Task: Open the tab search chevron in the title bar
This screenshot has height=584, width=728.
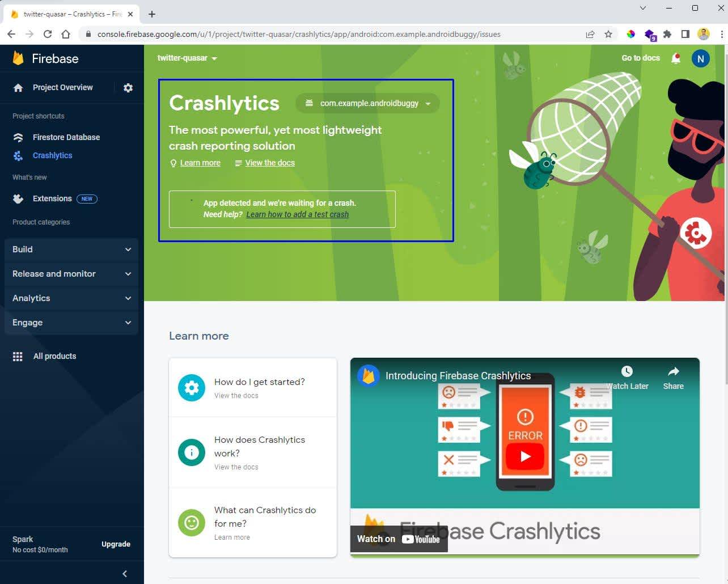Action: coord(643,8)
